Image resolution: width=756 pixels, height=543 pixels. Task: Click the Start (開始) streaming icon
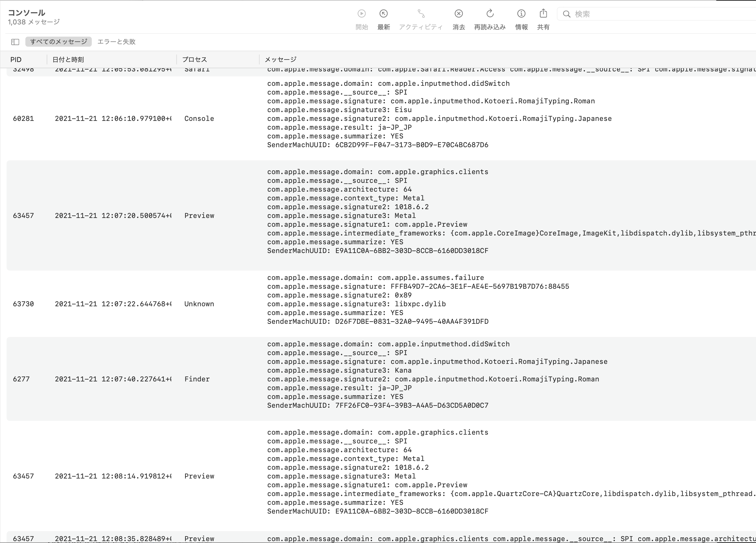(361, 14)
